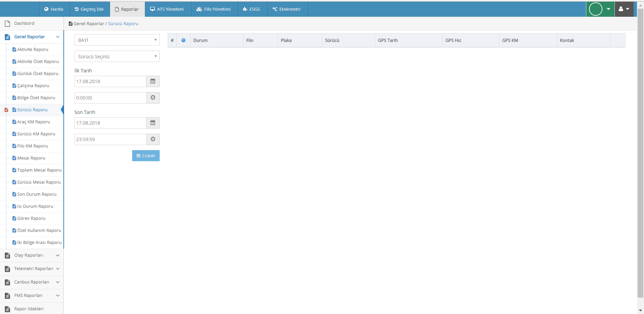Click the Son Tarih date field
Image resolution: width=644 pixels, height=314 pixels.
point(110,123)
